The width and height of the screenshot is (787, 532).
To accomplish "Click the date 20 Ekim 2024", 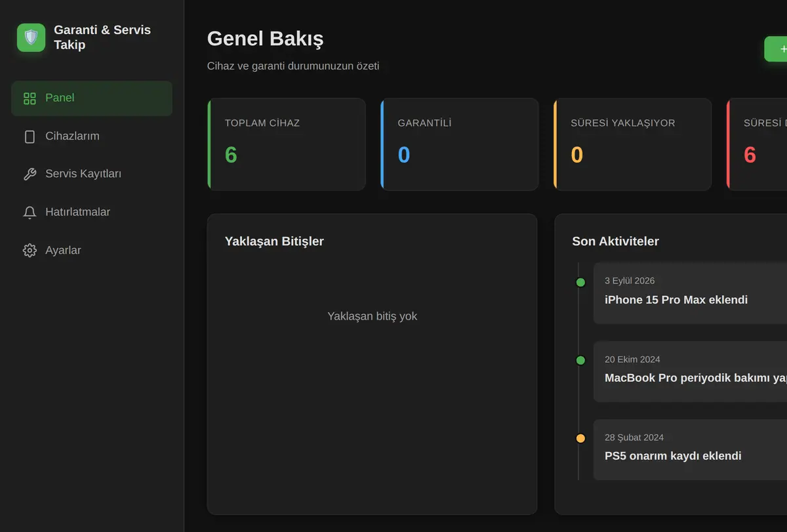I will click(x=632, y=359).
